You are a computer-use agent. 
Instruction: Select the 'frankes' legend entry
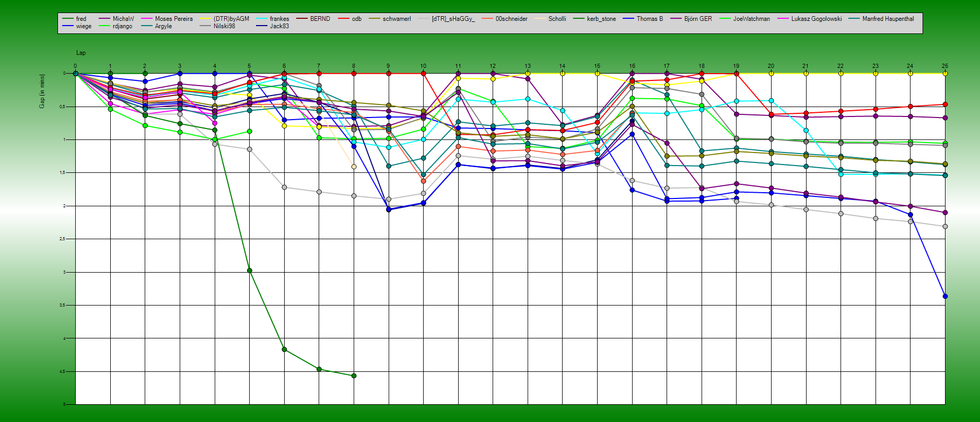pyautogui.click(x=279, y=19)
